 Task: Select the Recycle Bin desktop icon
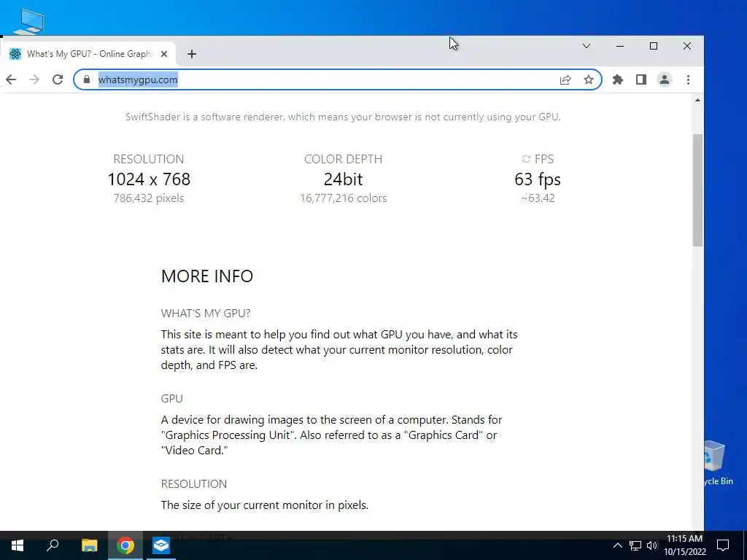718,464
